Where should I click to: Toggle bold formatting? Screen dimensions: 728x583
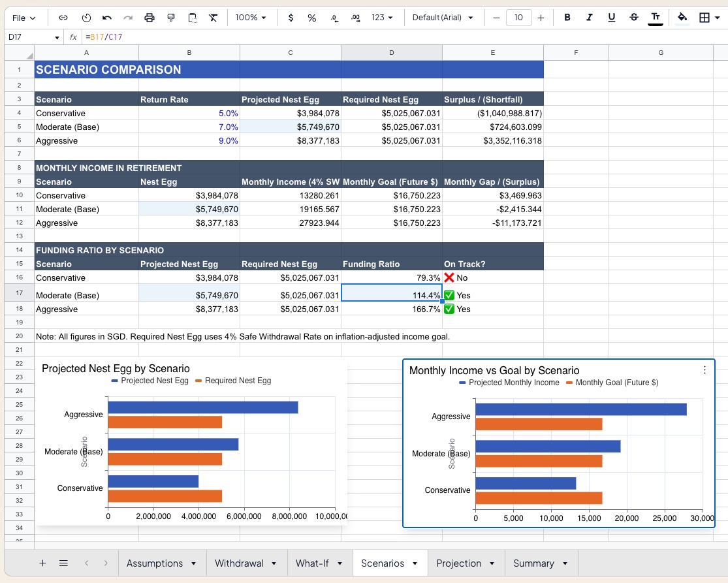[x=567, y=18]
